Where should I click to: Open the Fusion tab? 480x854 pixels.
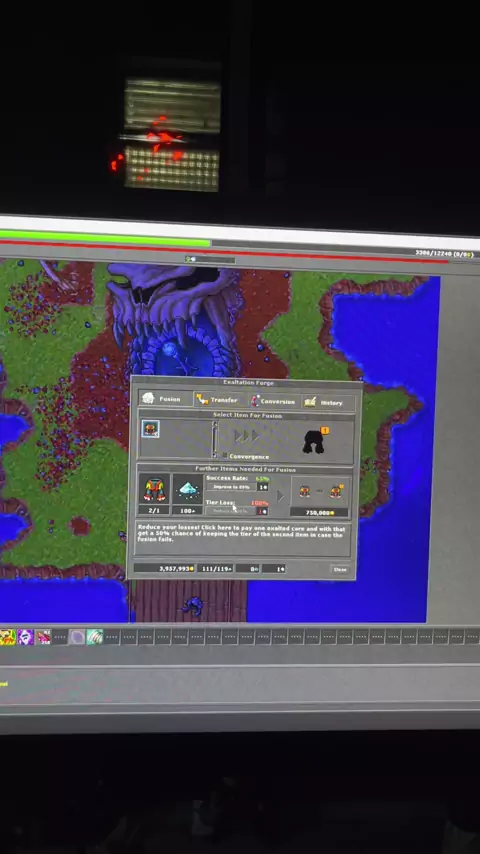(165, 399)
